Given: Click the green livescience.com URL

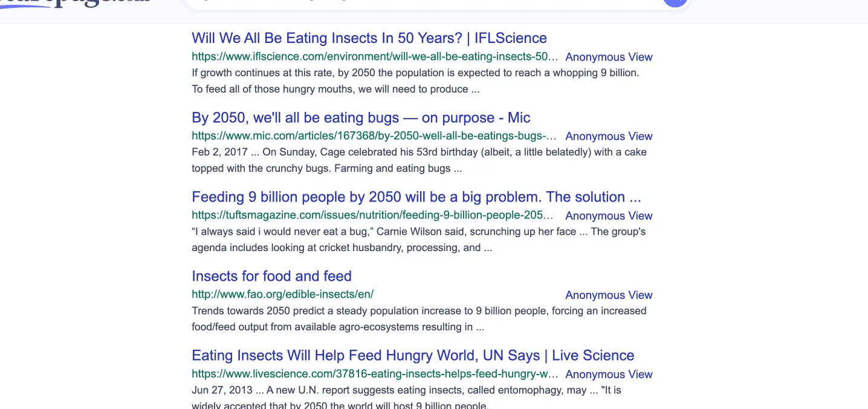Looking at the screenshot, I should point(374,374).
